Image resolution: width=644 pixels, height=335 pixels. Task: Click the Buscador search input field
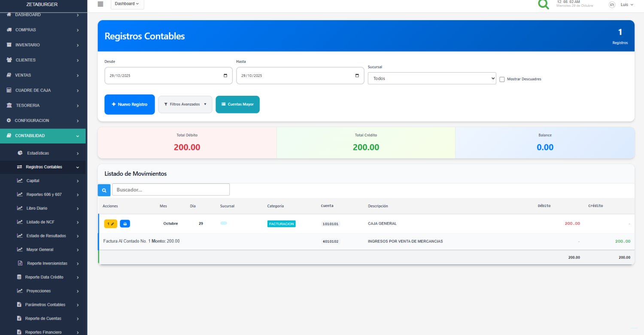pyautogui.click(x=170, y=189)
